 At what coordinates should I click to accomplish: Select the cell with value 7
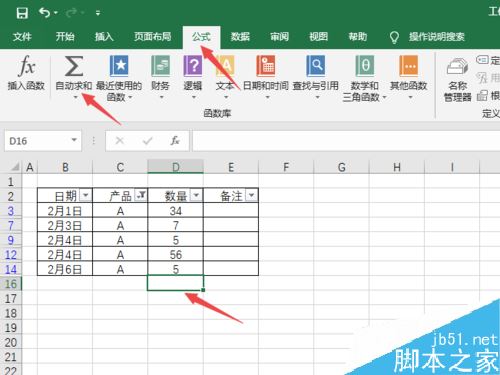click(176, 225)
